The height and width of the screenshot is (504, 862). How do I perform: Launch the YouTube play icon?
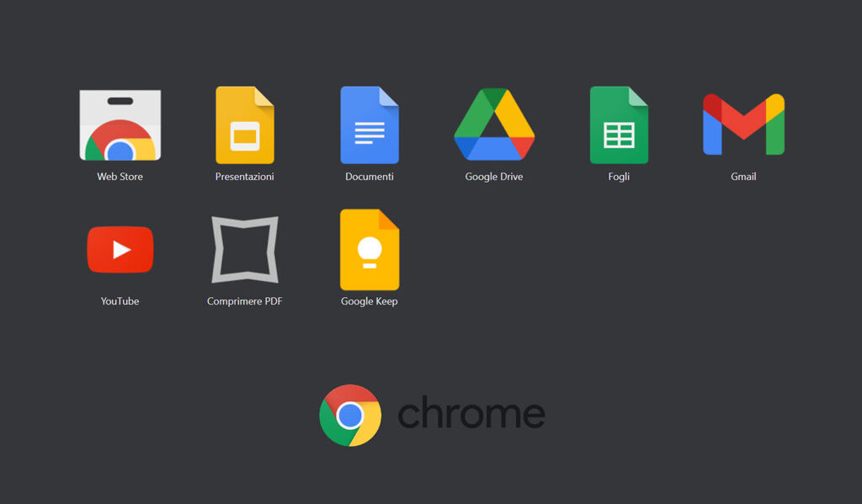click(x=120, y=250)
